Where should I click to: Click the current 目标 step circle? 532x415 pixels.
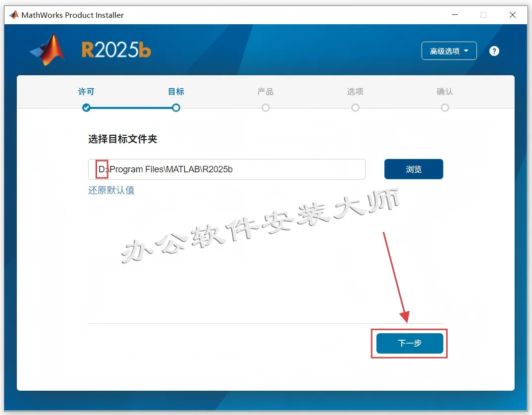[176, 108]
